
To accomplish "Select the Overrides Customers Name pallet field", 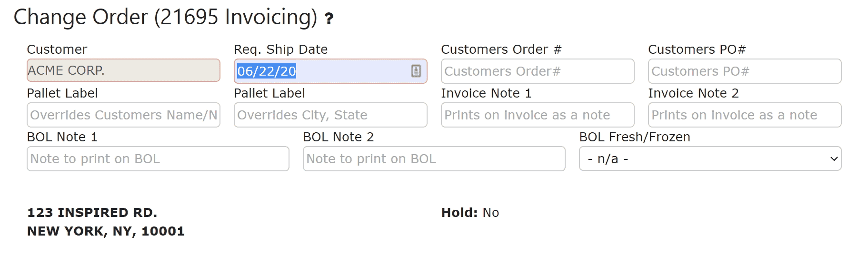I will [123, 115].
